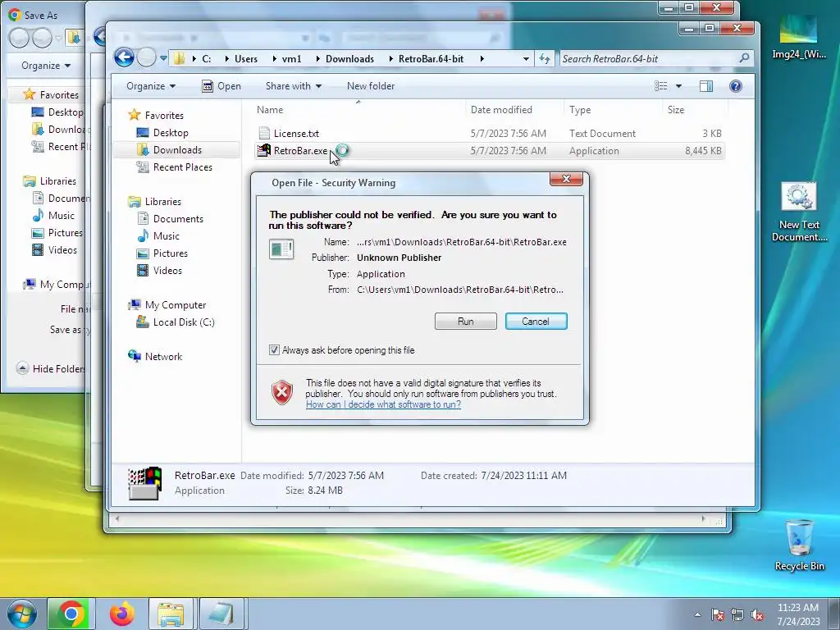Click the Downloads breadcrumb segment
840x630 pixels.
coord(349,59)
